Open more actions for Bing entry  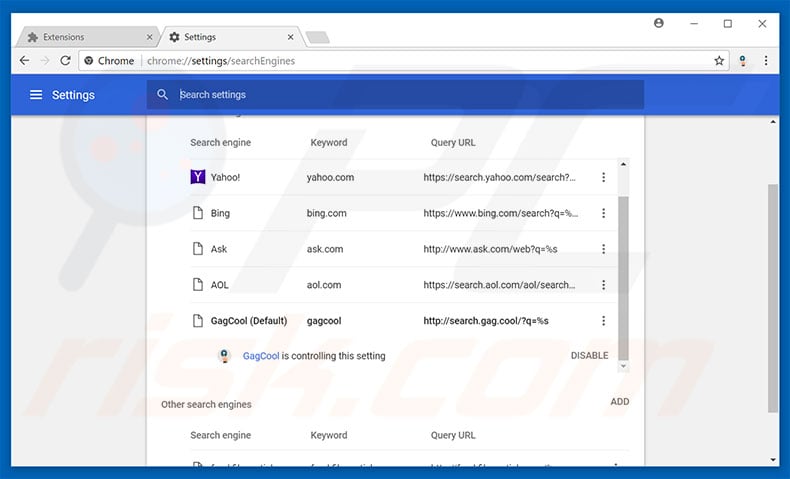tap(603, 213)
